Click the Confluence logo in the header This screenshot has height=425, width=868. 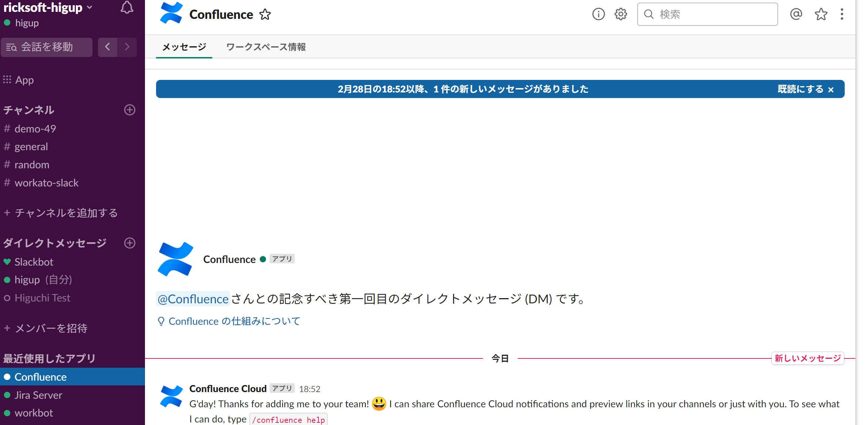(x=171, y=13)
